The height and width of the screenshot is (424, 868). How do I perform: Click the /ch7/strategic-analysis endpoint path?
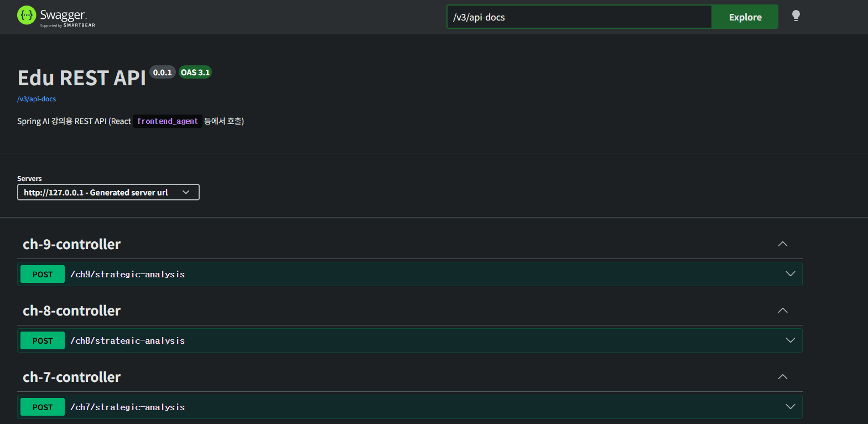[x=128, y=407]
